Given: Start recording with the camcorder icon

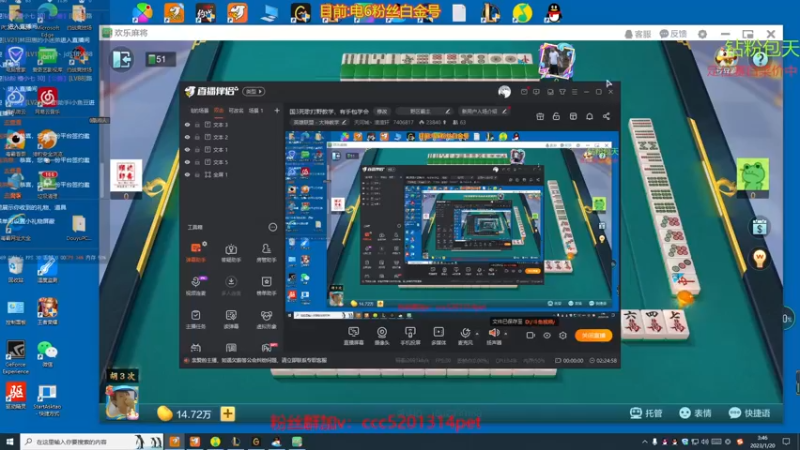Looking at the screenshot, I should (530, 336).
